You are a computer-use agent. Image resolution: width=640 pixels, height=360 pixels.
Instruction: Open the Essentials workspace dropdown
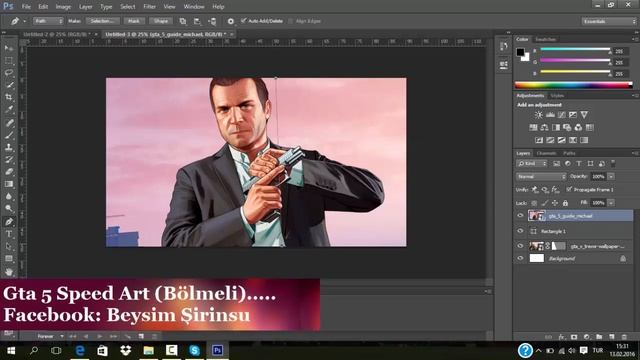609,21
